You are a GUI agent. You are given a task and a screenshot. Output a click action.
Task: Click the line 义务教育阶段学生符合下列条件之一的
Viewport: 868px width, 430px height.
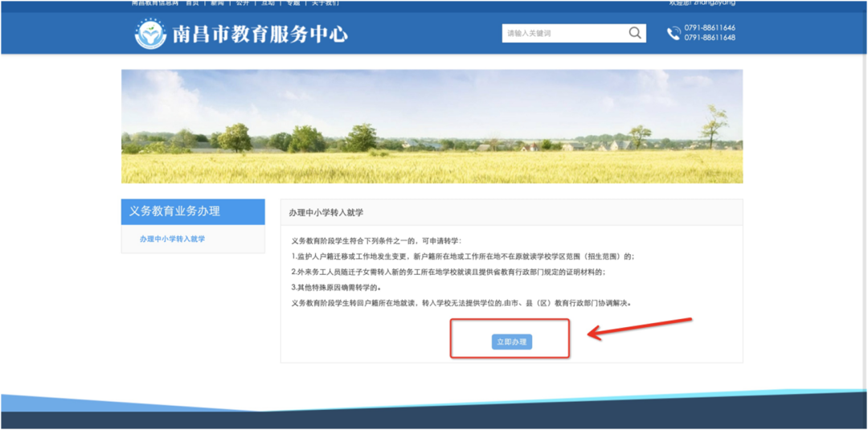pos(376,241)
